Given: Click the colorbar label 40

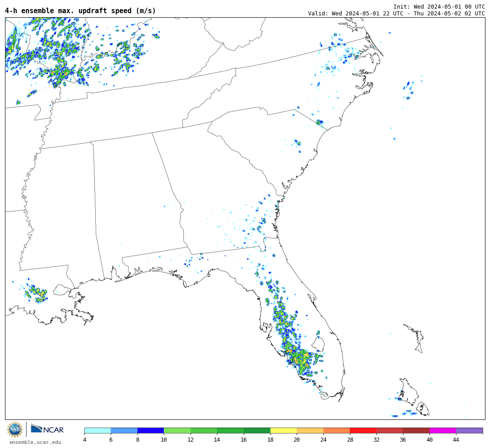Looking at the screenshot, I should click(x=430, y=440).
